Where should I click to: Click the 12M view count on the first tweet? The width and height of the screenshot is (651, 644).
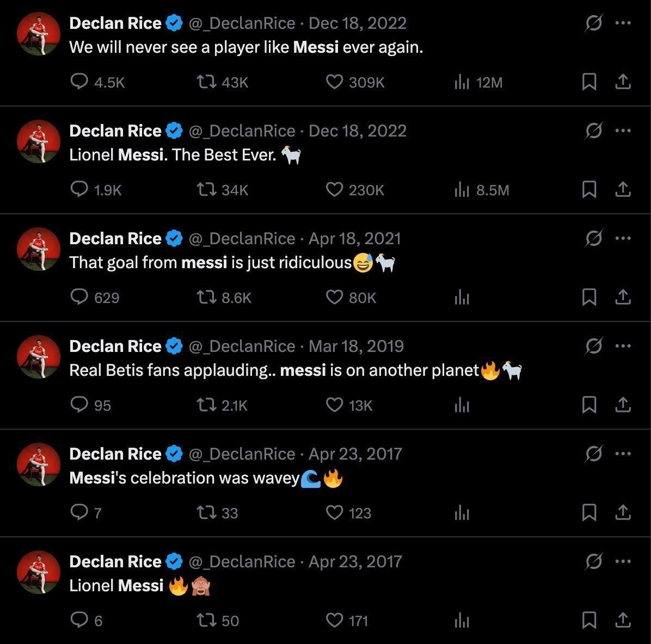point(479,82)
